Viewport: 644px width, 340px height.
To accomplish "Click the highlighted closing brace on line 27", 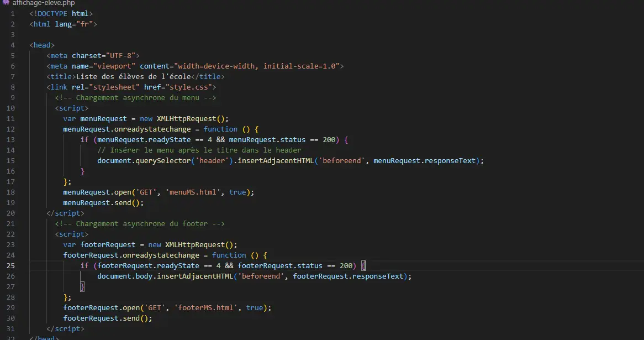I will coord(82,287).
